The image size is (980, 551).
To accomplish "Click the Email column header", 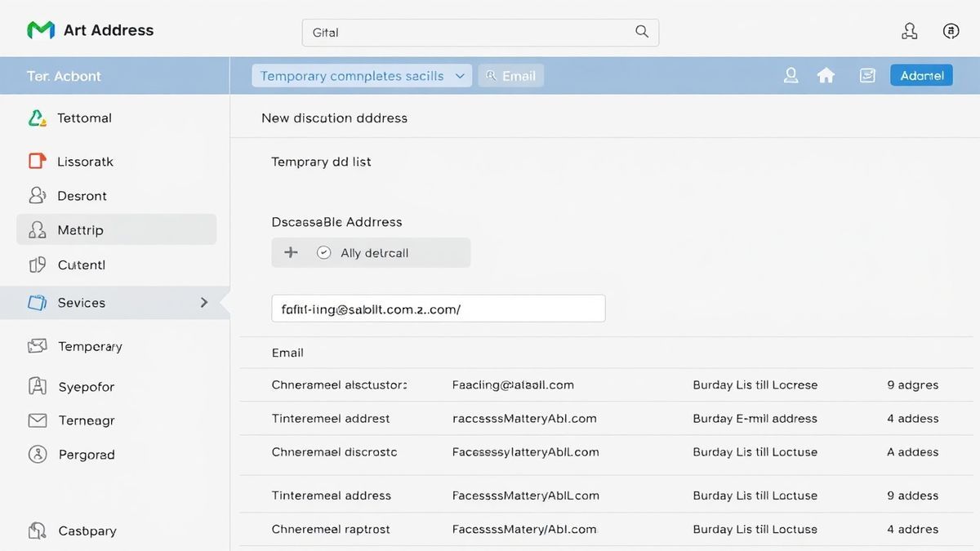I will point(287,353).
